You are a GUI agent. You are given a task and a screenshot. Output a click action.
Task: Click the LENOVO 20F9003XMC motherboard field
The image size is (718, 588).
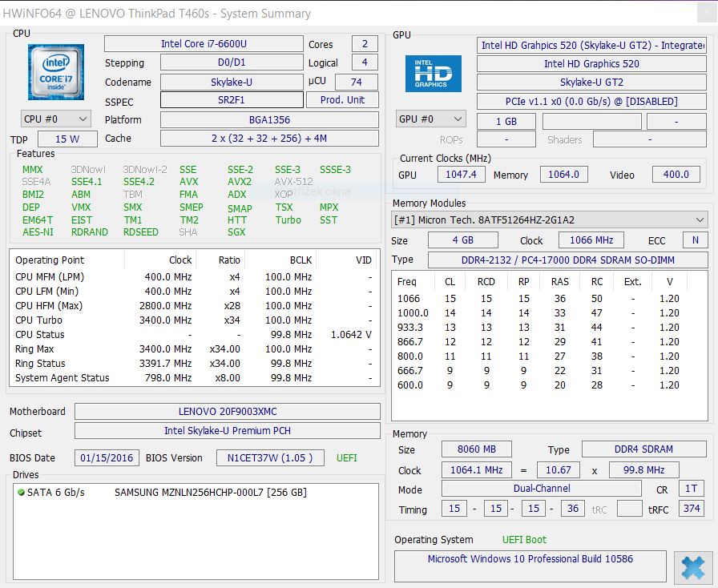[x=227, y=412]
